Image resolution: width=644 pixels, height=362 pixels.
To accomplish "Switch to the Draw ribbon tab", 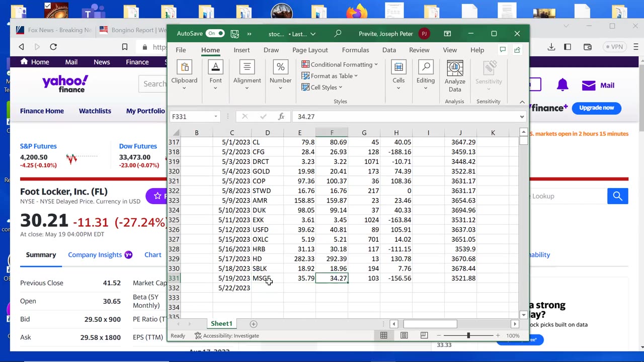I will tap(271, 50).
